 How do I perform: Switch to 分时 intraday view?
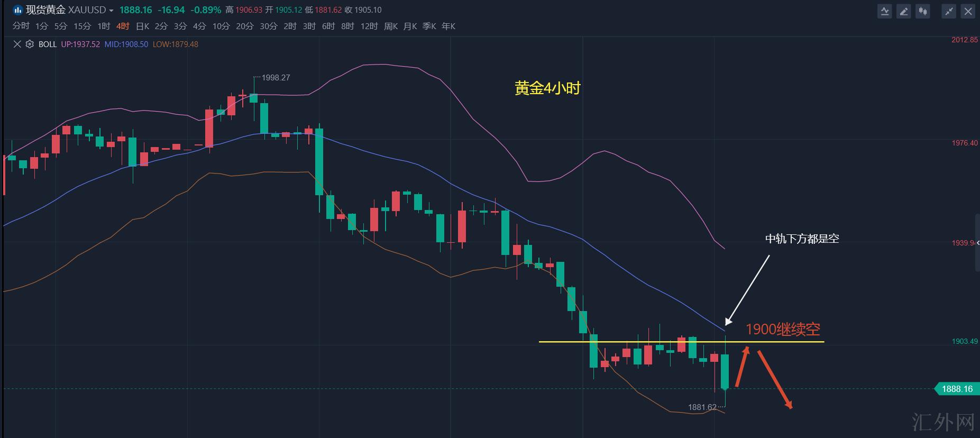pyautogui.click(x=21, y=26)
